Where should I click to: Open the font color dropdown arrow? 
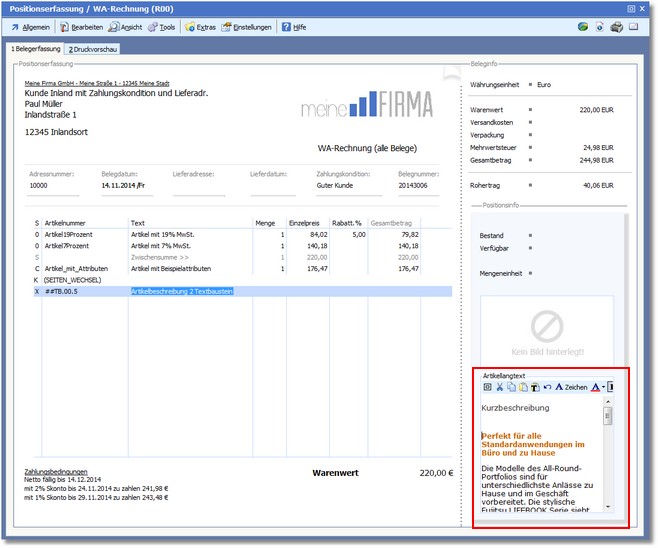[603, 387]
